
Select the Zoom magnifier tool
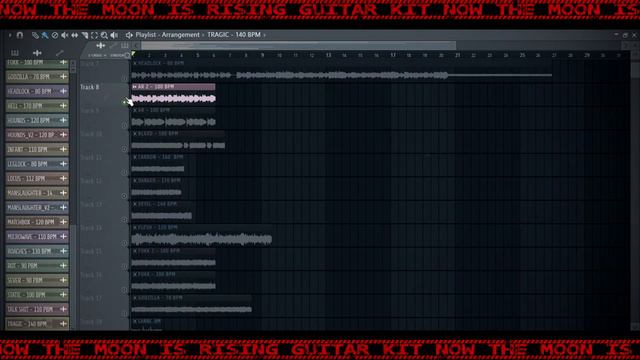(x=104, y=36)
